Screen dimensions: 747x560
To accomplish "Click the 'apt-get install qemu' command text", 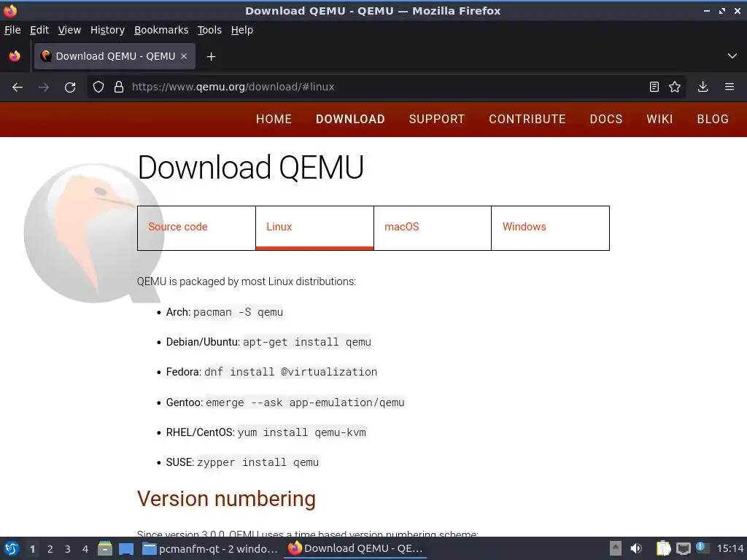I will [307, 343].
